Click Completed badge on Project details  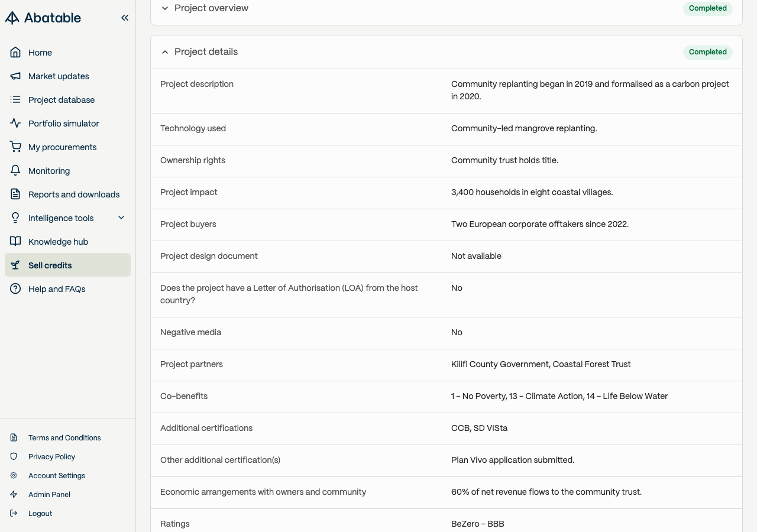click(x=708, y=52)
